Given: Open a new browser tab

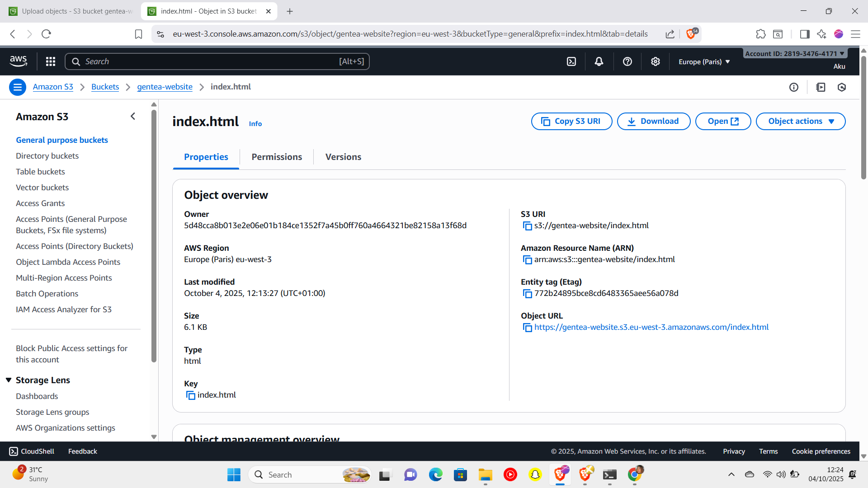Looking at the screenshot, I should pos(290,11).
